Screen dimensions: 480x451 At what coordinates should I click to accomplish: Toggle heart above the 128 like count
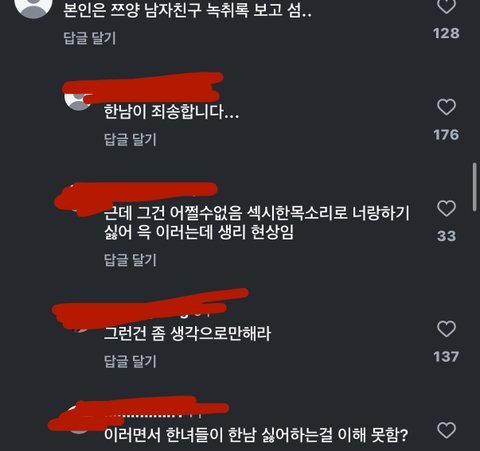446,6
